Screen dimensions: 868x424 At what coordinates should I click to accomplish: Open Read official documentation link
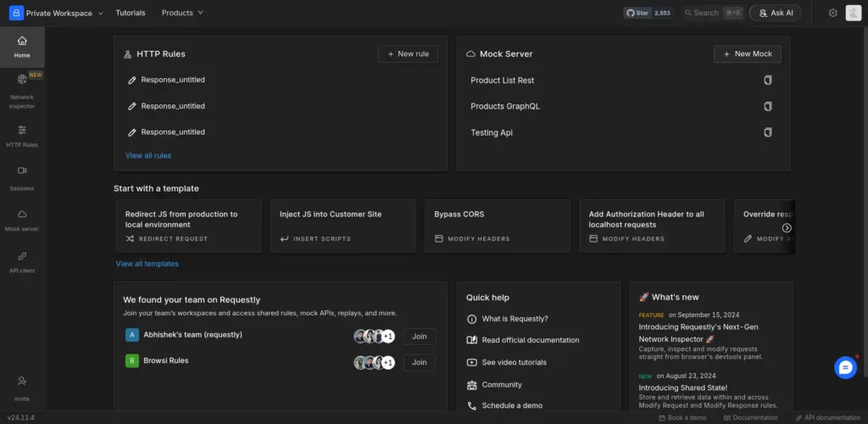pos(523,340)
